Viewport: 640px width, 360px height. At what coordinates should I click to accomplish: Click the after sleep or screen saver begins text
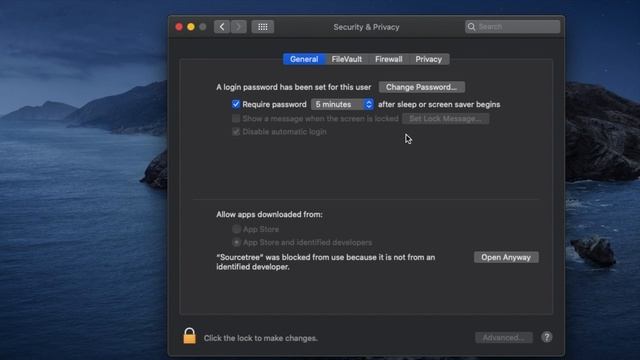pyautogui.click(x=439, y=104)
